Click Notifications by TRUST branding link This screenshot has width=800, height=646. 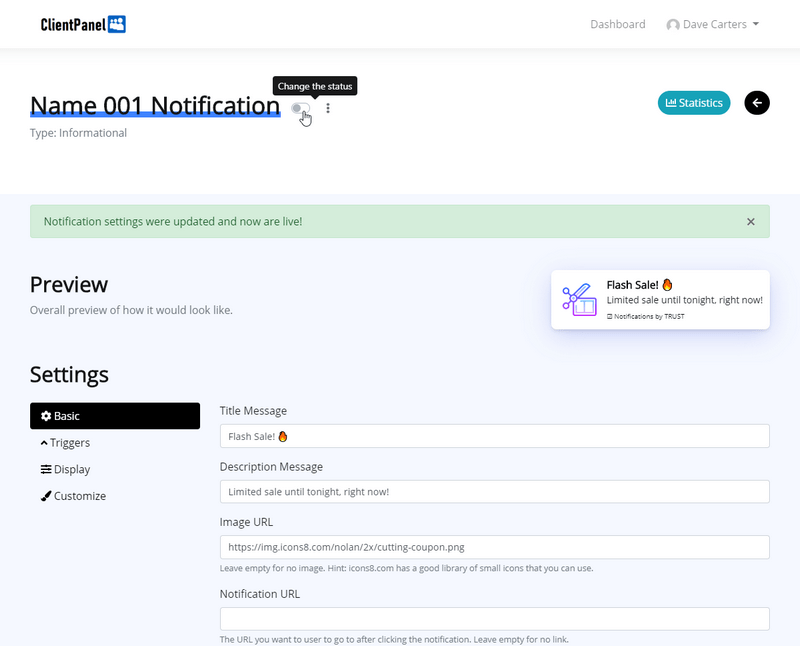645,316
